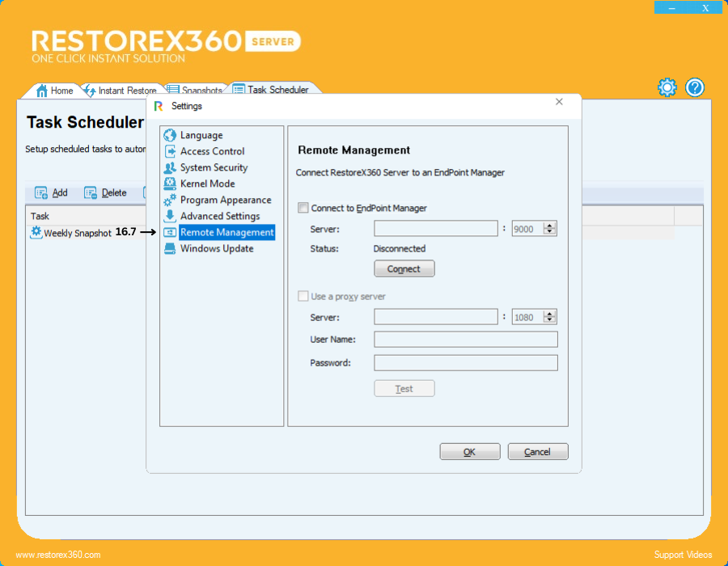Select System Security in settings list

pyautogui.click(x=214, y=167)
